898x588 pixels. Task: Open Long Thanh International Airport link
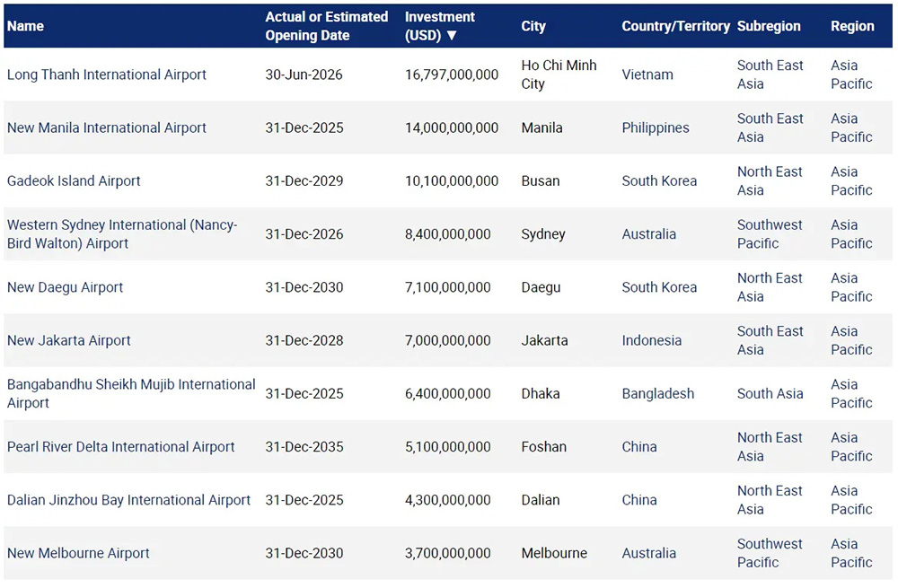[x=107, y=75]
